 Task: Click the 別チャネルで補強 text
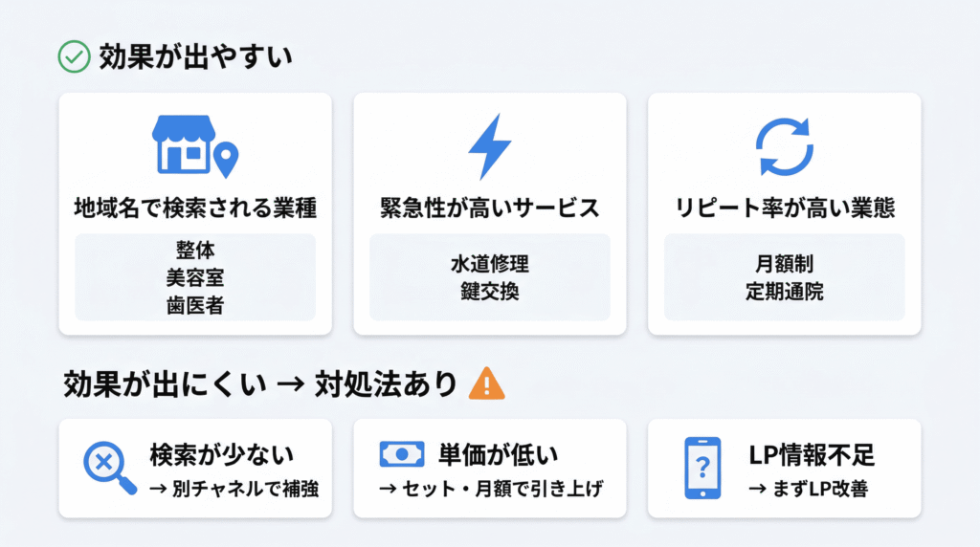point(244,488)
